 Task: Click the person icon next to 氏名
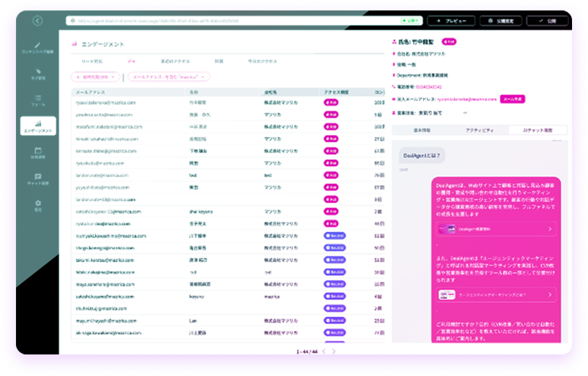[x=394, y=42]
